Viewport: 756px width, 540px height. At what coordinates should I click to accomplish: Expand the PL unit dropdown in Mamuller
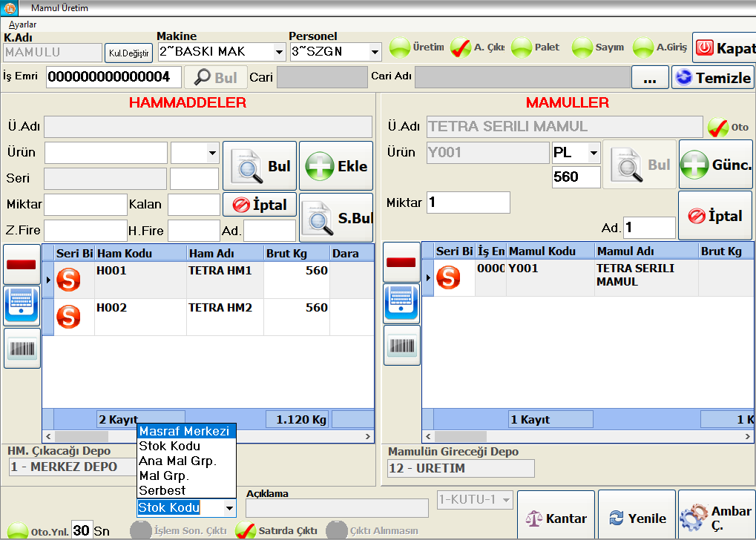point(594,153)
